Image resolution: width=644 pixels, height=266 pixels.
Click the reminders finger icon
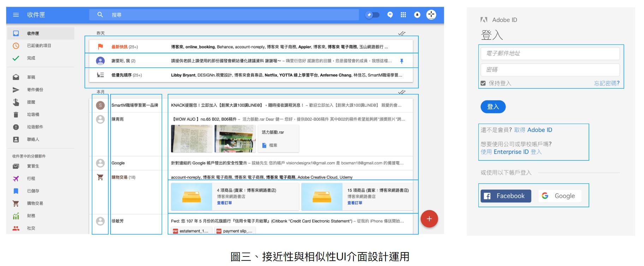[x=16, y=102]
